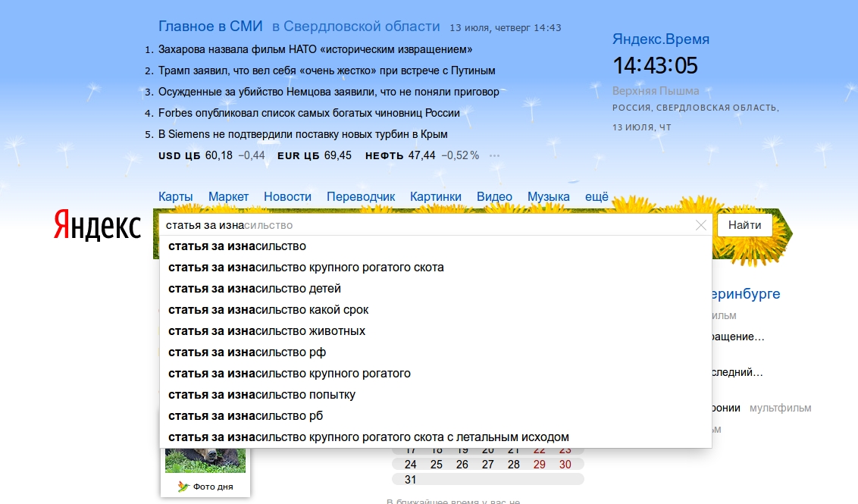Expand more services with ещё
The image size is (858, 504).
[597, 196]
